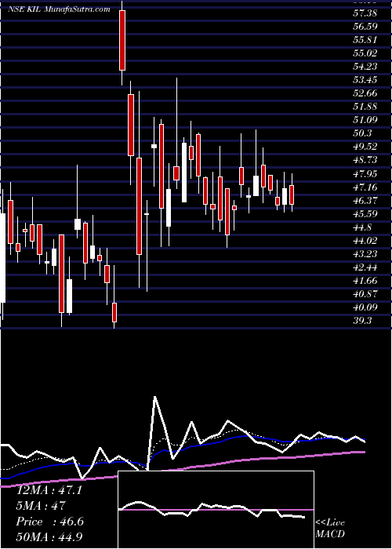
Task: Click the 12MA : 47.1 readout
Action: pos(49,490)
